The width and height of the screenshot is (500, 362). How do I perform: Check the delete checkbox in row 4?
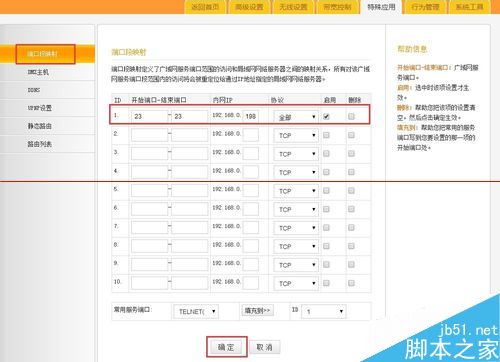click(351, 172)
